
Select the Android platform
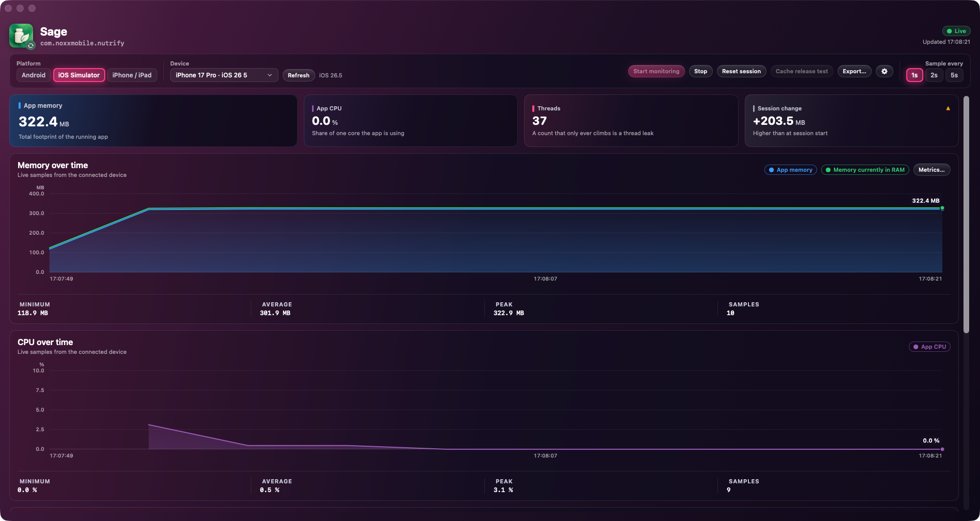pyautogui.click(x=34, y=75)
